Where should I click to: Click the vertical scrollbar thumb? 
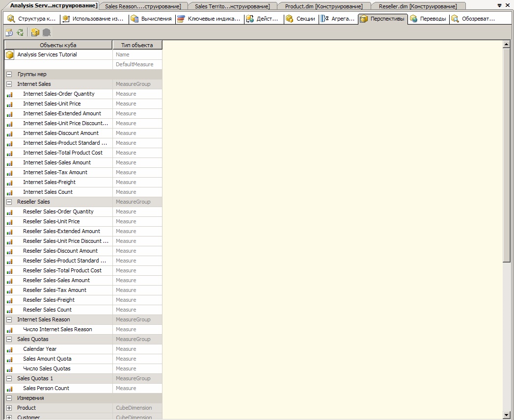click(x=507, y=155)
